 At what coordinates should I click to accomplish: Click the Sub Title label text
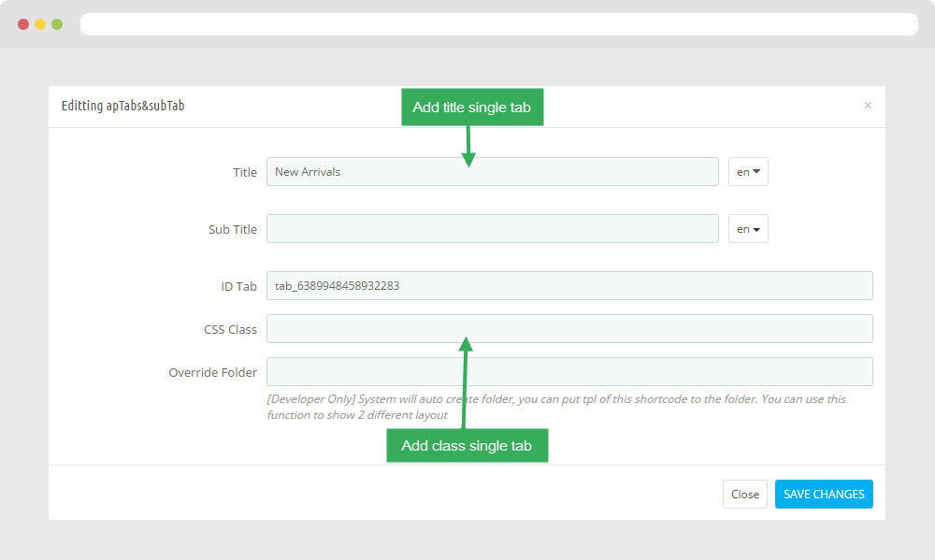[232, 230]
